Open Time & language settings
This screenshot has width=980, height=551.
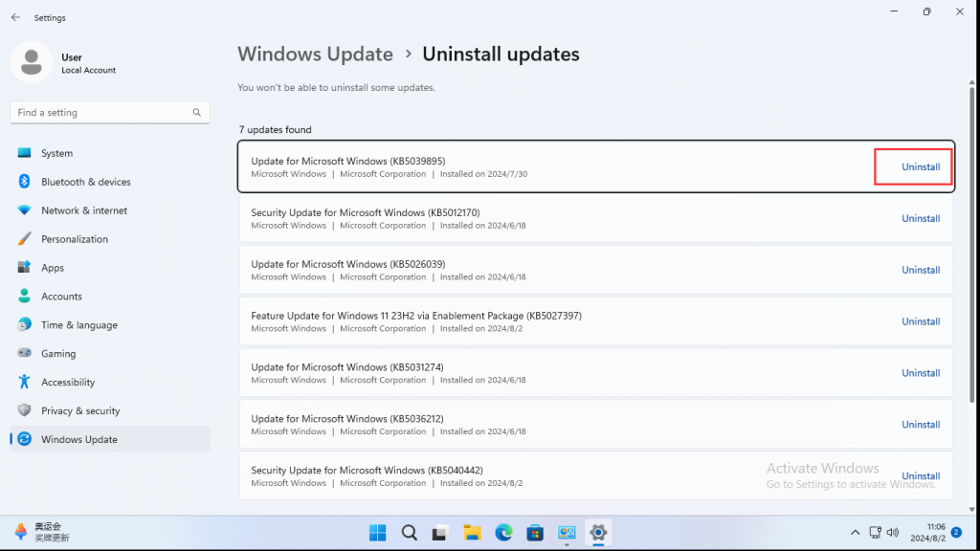110,325
